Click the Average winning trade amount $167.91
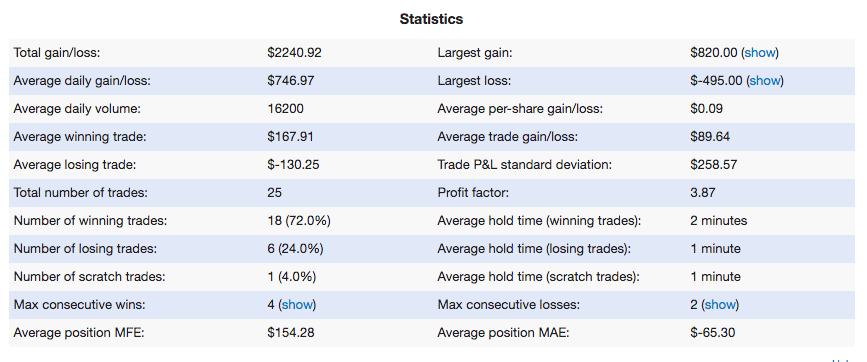The image size is (867, 362). (290, 137)
